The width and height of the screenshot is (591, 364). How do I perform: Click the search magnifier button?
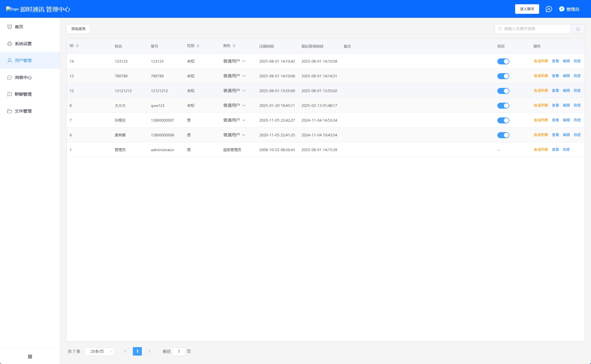click(x=577, y=29)
